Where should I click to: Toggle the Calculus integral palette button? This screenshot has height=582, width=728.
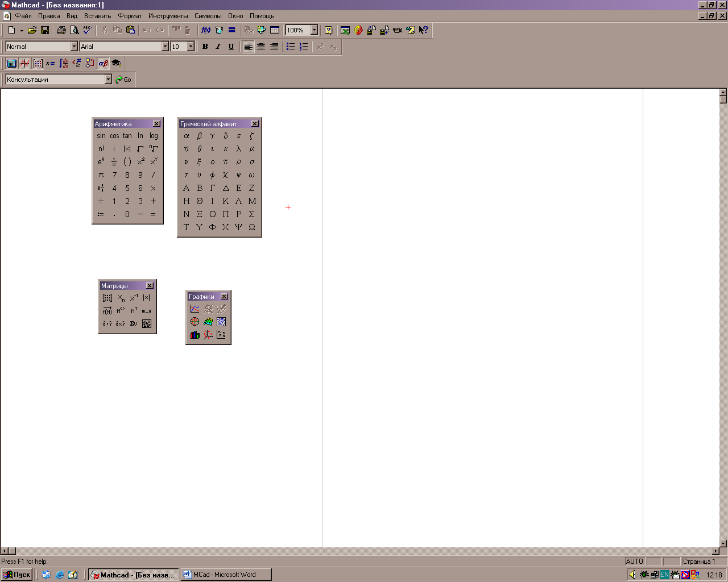pyautogui.click(x=64, y=63)
